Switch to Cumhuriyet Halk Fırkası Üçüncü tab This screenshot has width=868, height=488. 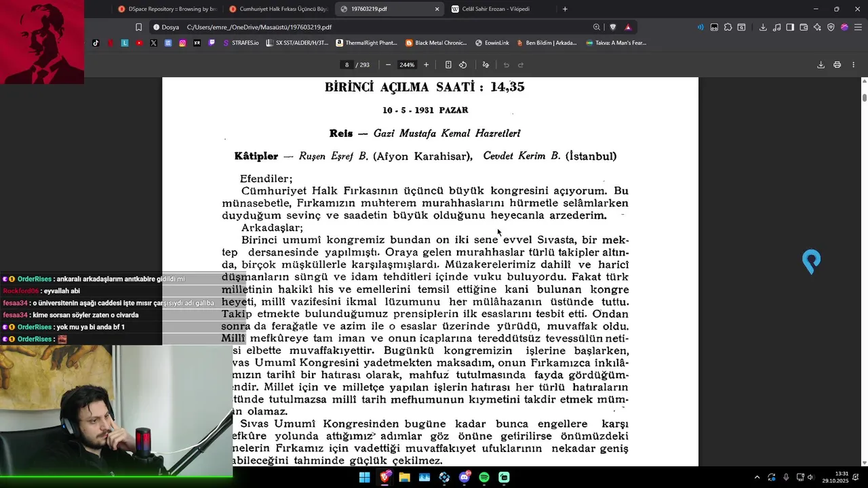278,9
